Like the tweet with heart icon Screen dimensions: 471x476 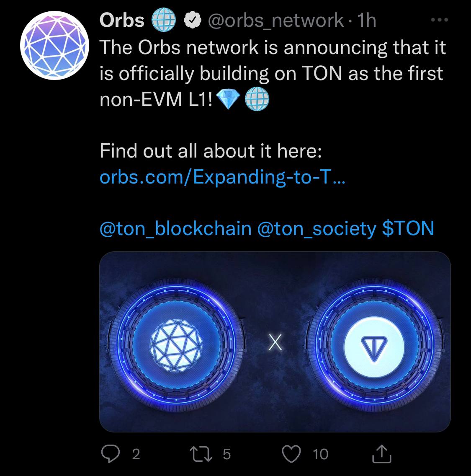point(291,454)
